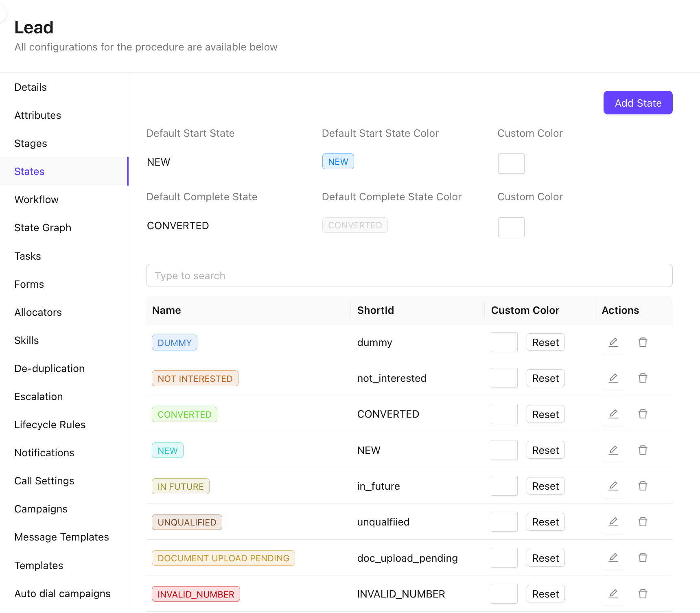Click edit pencil for CONVERTED state

[613, 414]
